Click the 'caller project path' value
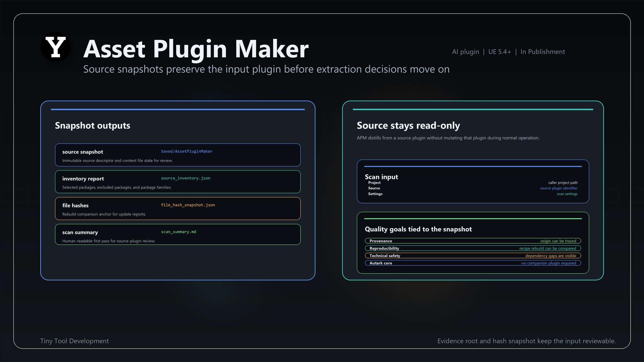This screenshot has height=362, width=644. [x=563, y=183]
